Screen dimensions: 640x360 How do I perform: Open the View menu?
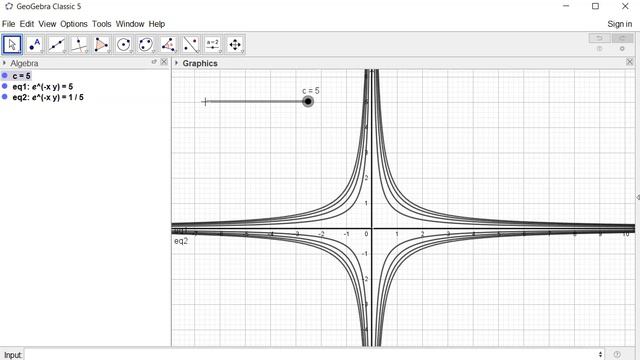(47, 24)
